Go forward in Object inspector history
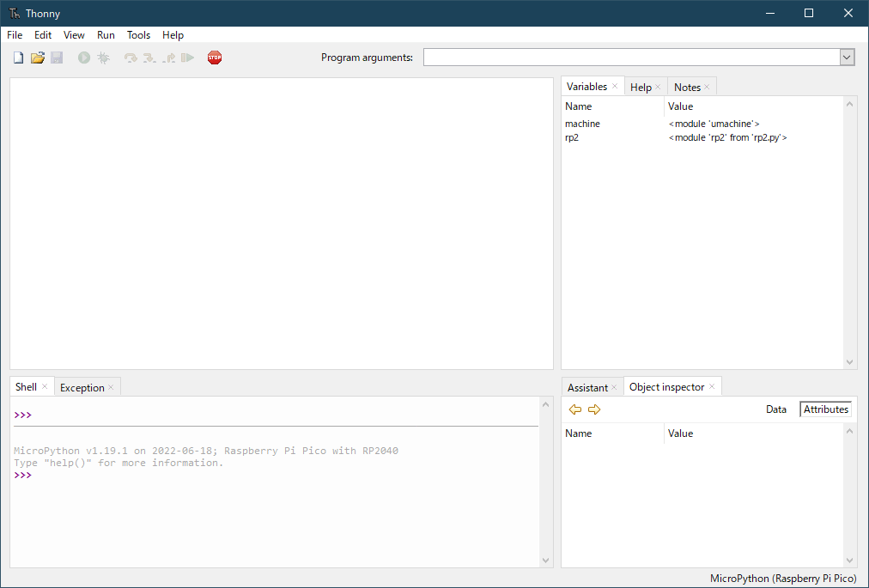The width and height of the screenshot is (869, 588). coord(594,409)
